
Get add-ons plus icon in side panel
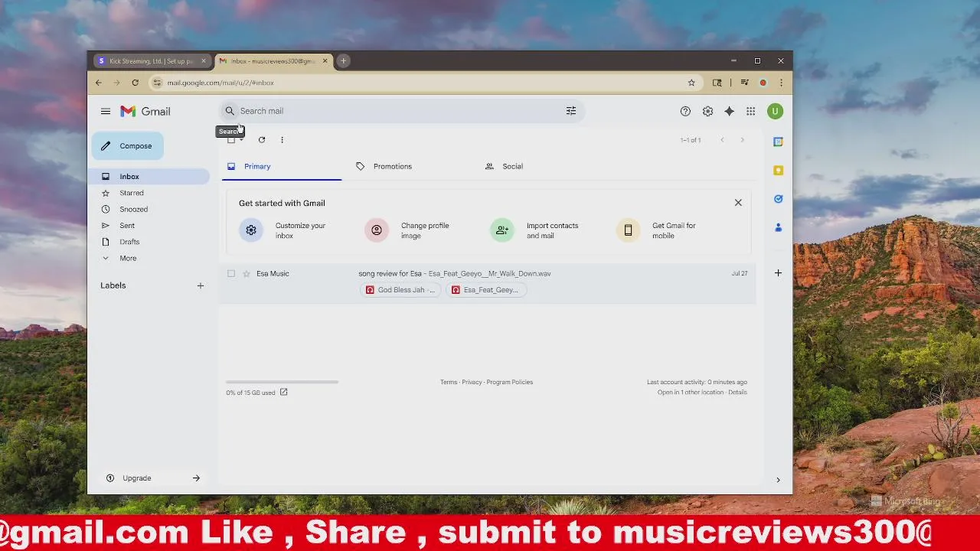(778, 273)
